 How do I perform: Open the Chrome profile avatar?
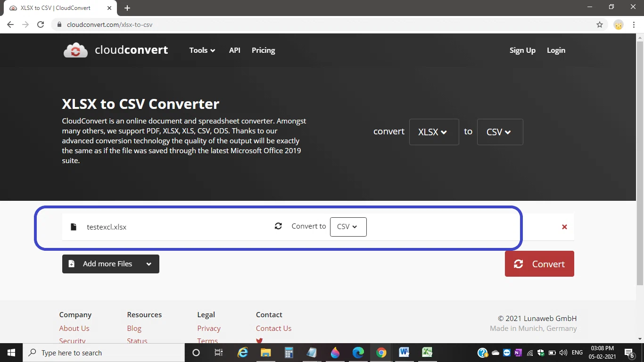[619, 25]
